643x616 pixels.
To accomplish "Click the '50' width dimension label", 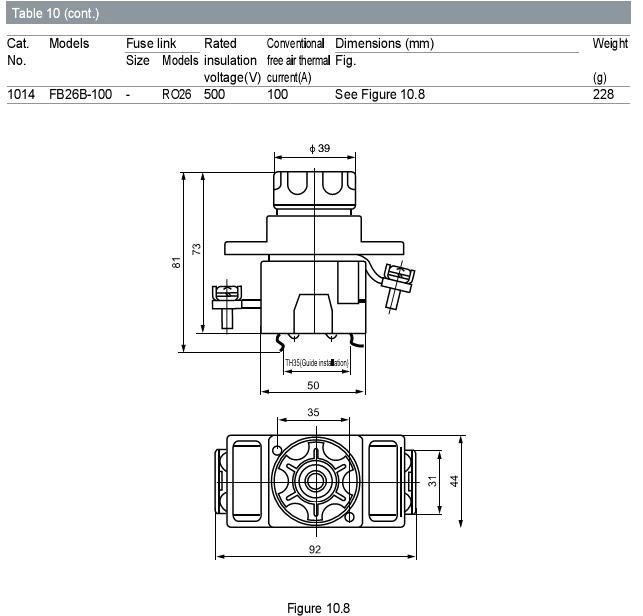I will 313,385.
